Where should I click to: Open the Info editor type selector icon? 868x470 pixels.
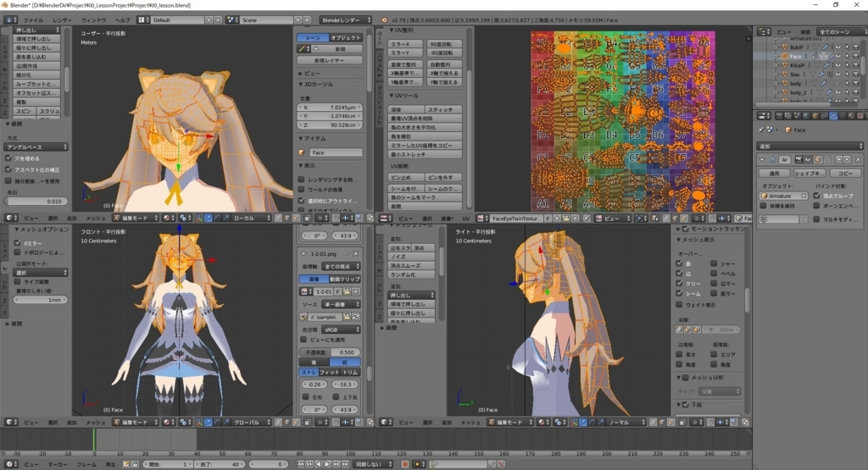[10, 20]
